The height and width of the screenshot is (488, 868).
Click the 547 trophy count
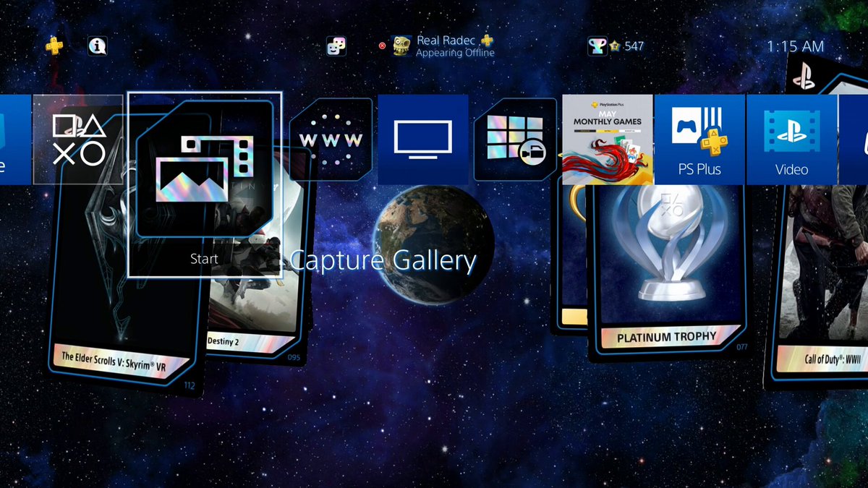pos(634,46)
